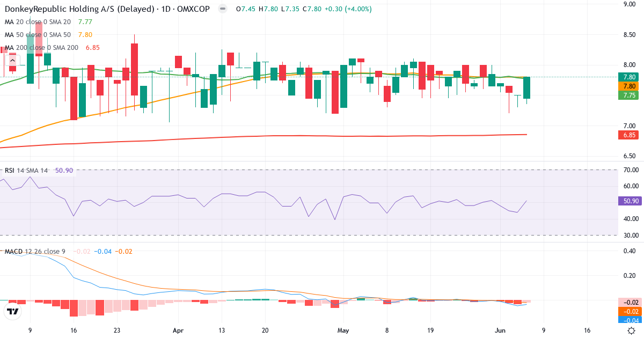Click the orange 7.80 MA 50 price label
Viewport: 644px width, 338px height.
(629, 86)
